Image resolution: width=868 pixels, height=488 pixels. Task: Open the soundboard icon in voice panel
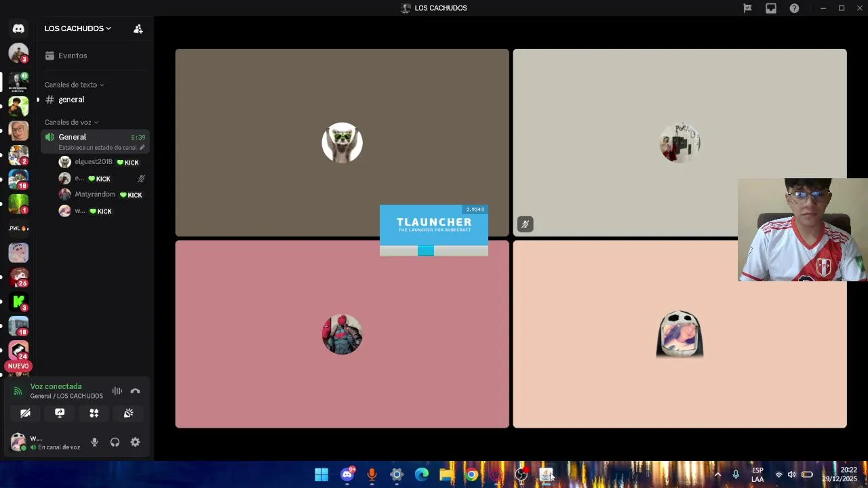[128, 413]
